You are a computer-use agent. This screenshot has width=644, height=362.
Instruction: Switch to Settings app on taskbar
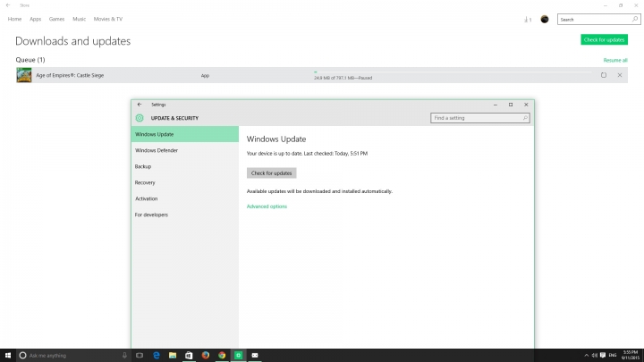(238, 355)
